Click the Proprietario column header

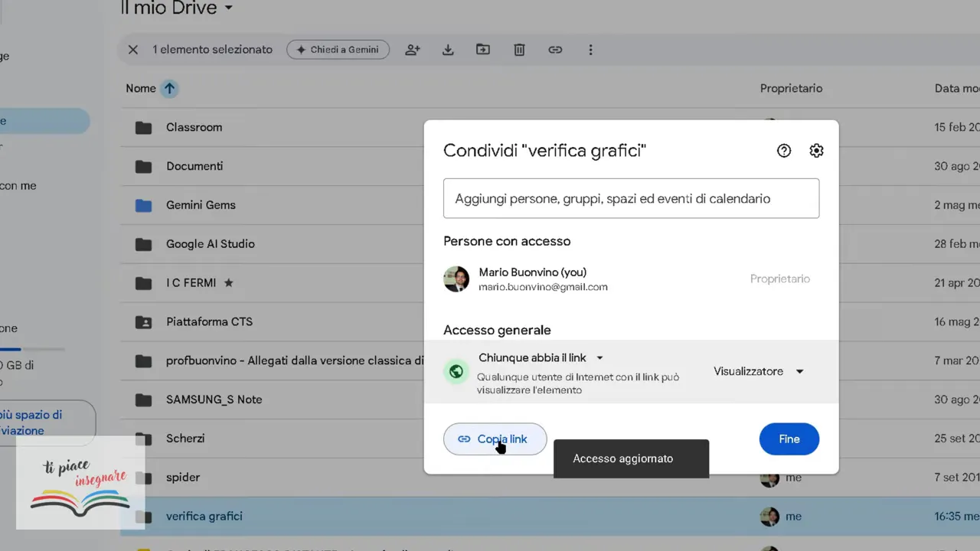[x=791, y=89]
